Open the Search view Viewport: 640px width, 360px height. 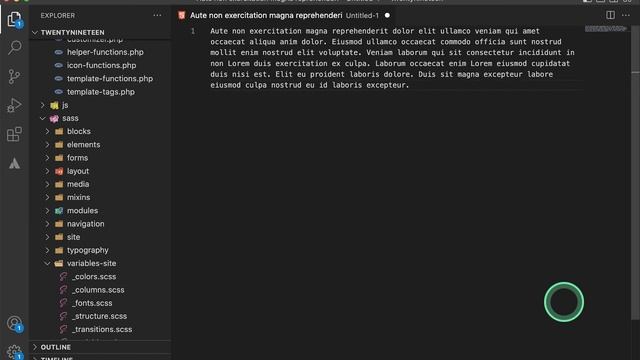(x=14, y=47)
